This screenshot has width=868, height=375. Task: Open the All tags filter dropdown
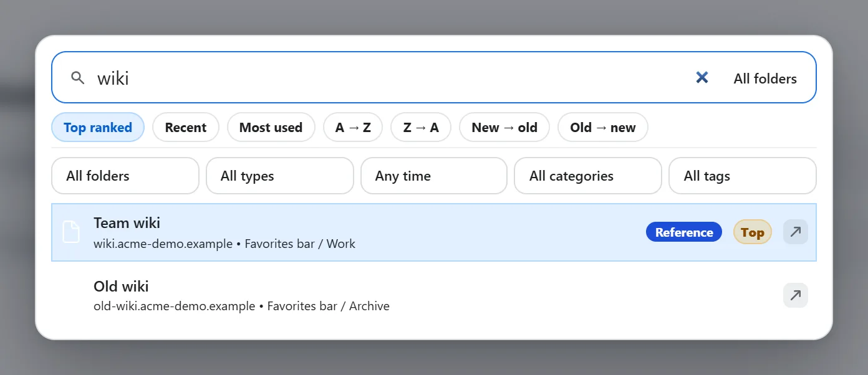(743, 176)
